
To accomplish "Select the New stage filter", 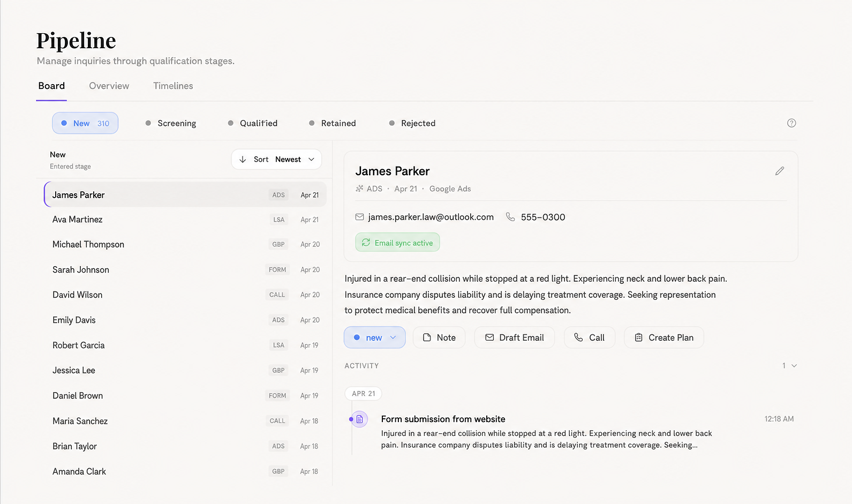I will [85, 123].
